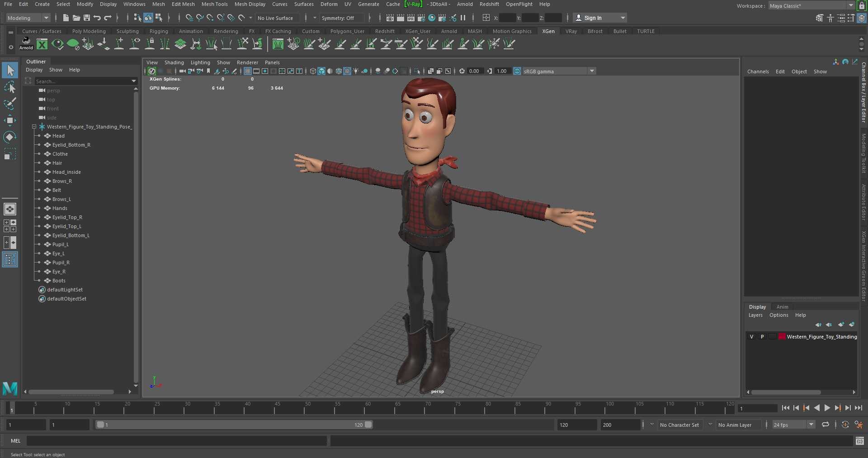
Task: Open the Mesh Tools menu
Action: coord(214,4)
